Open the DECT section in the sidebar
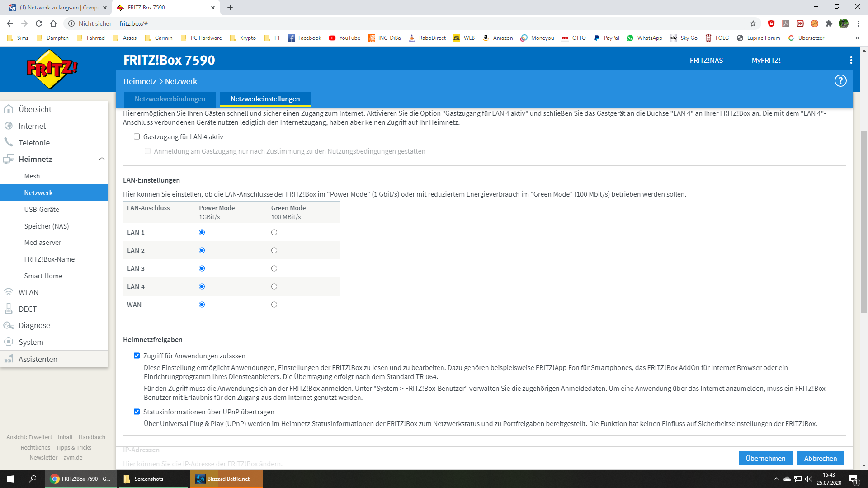868x488 pixels. [28, 309]
